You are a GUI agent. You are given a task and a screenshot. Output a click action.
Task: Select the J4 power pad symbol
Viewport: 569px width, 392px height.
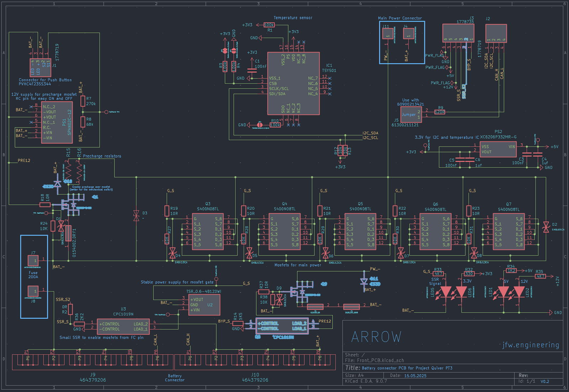pos(408,33)
